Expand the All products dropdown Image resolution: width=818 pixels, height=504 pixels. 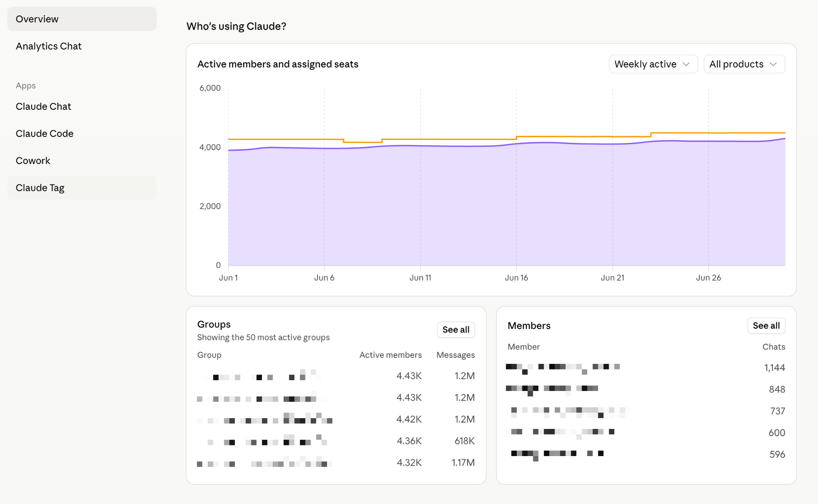pyautogui.click(x=744, y=64)
